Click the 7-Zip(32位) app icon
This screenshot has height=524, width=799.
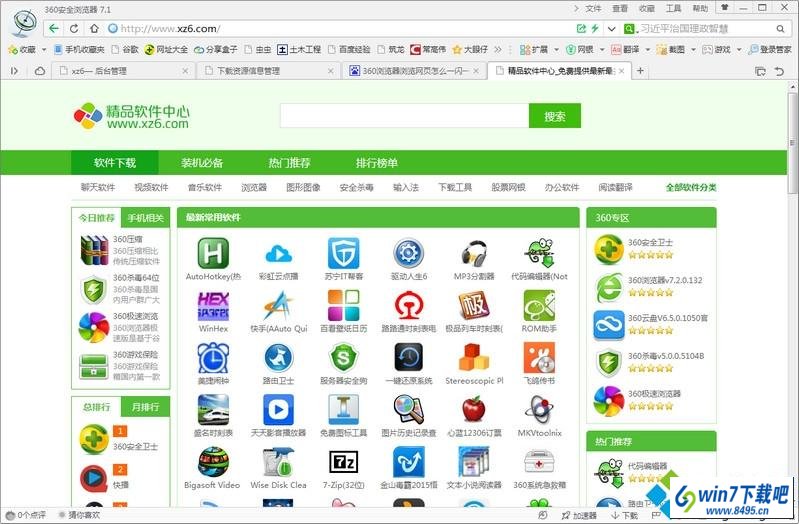tap(343, 461)
